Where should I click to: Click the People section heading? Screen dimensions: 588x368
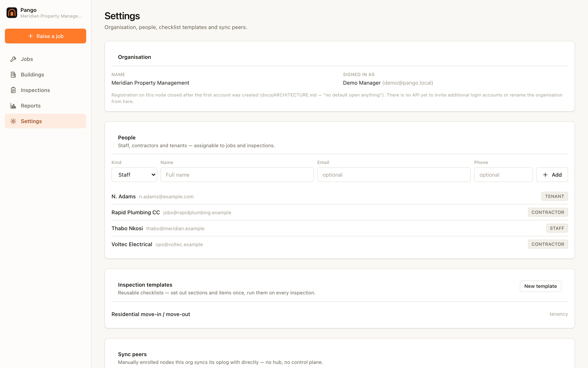[127, 138]
